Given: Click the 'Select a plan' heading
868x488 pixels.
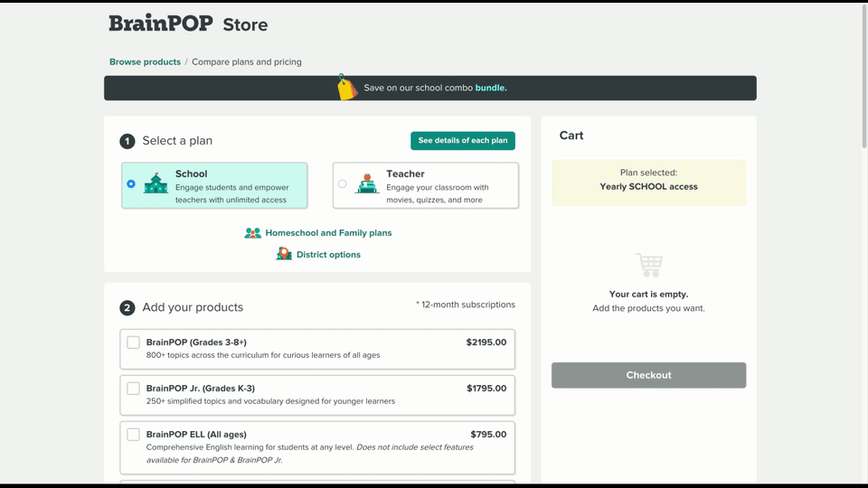Looking at the screenshot, I should [177, 141].
